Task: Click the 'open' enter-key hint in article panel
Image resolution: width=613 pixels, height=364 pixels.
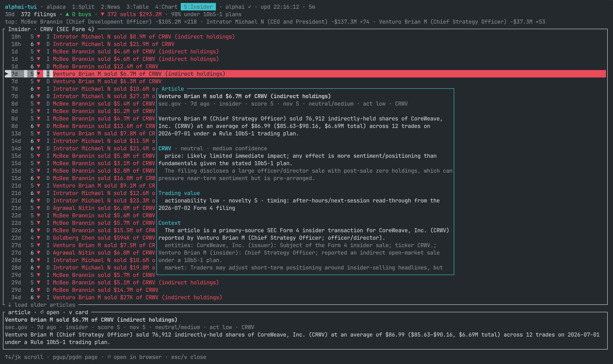Action: [50, 312]
